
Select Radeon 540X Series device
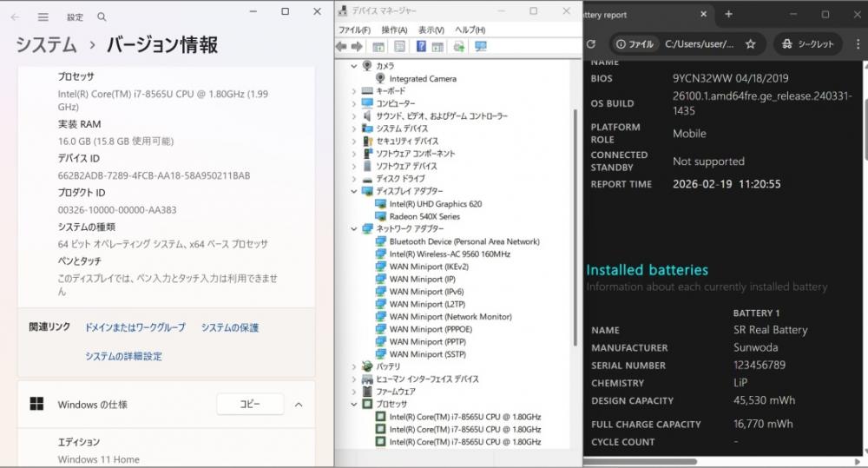[424, 216]
